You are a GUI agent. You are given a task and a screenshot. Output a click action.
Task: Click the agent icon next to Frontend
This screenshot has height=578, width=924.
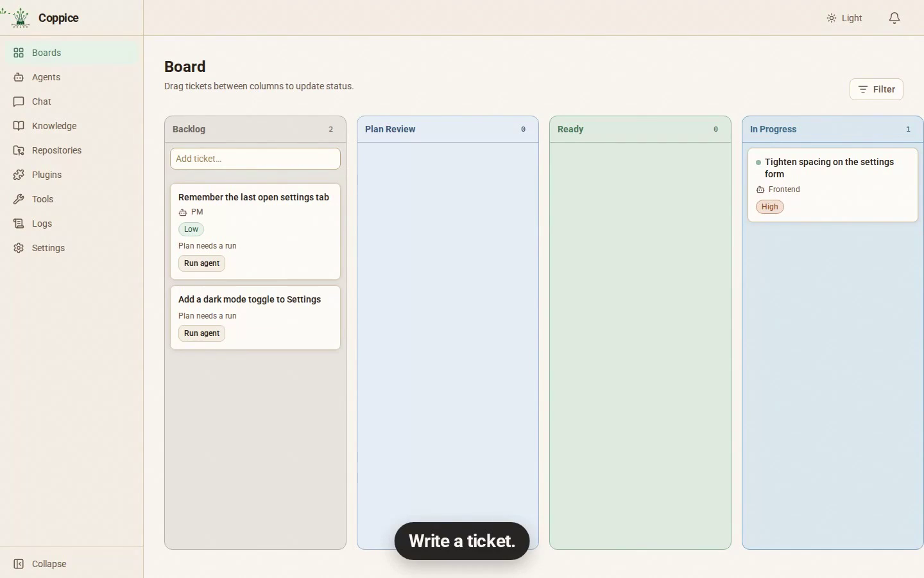point(760,190)
